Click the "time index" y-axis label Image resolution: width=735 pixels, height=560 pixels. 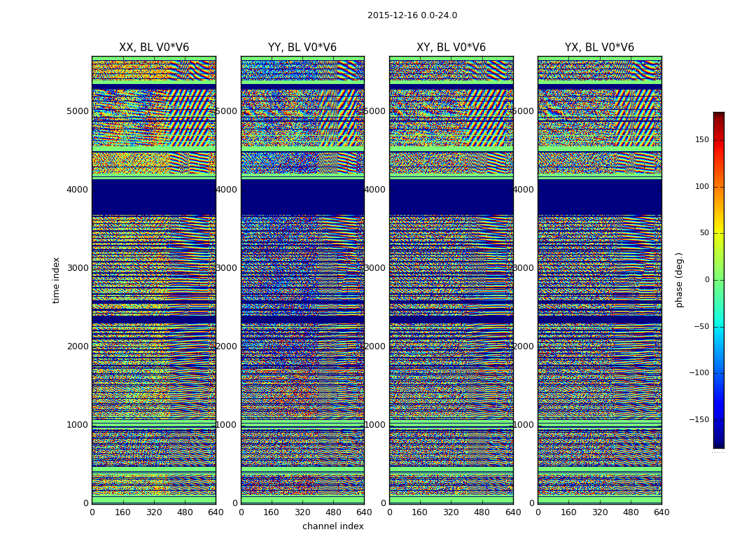(x=56, y=280)
